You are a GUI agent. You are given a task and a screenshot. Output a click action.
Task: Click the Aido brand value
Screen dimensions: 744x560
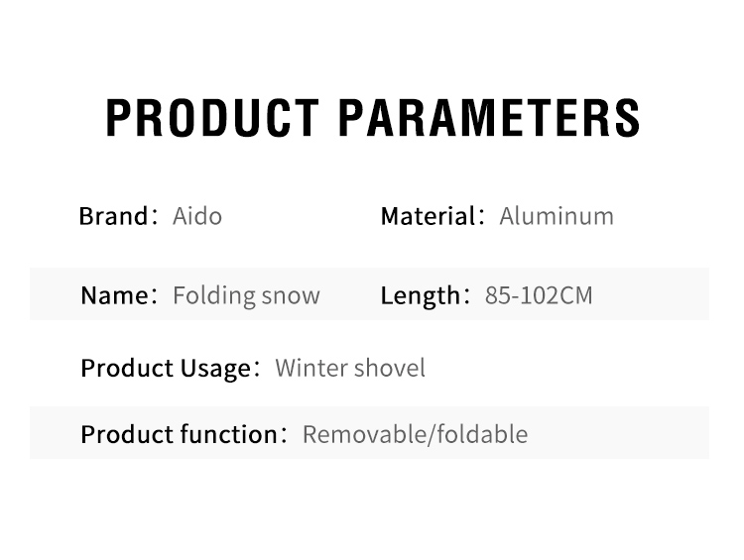click(197, 216)
